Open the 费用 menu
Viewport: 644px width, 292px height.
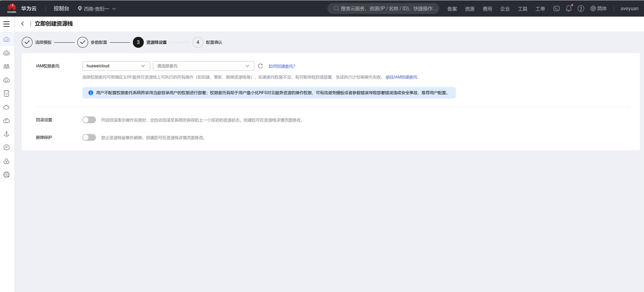[x=488, y=9]
